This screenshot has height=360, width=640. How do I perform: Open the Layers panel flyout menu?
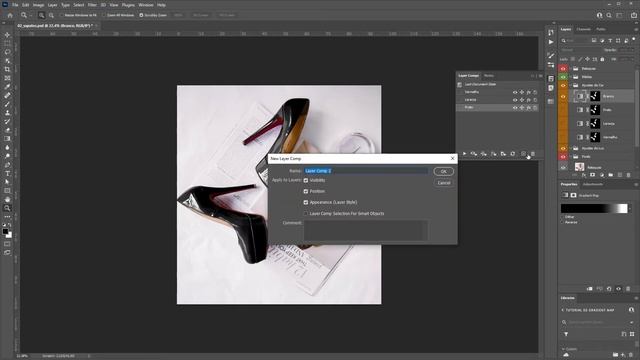636,29
